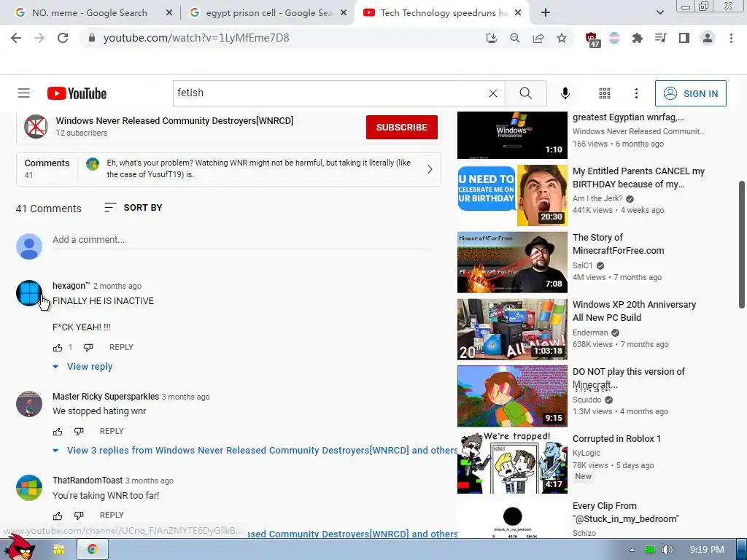Open the Chrome profile avatar
The height and width of the screenshot is (560, 747).
(x=708, y=38)
